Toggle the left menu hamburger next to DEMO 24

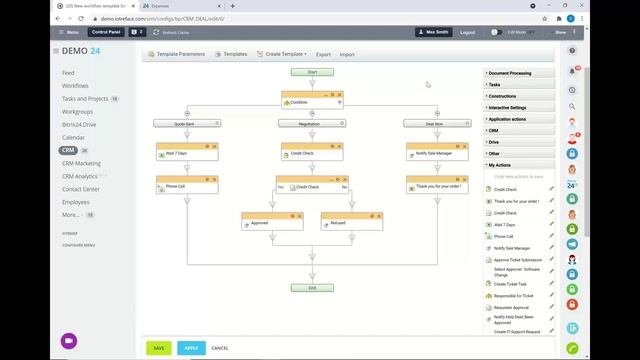coord(56,51)
